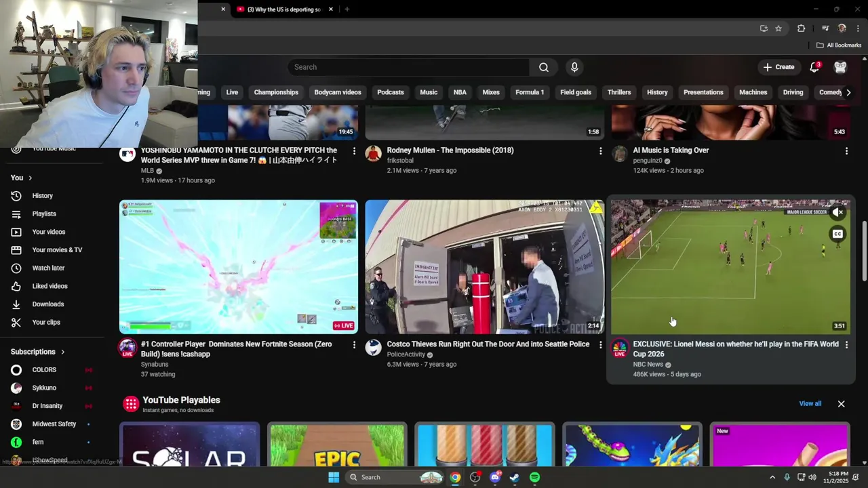Open options for Fortnite live stream
Viewport: 868px width, 488px height.
(x=353, y=345)
